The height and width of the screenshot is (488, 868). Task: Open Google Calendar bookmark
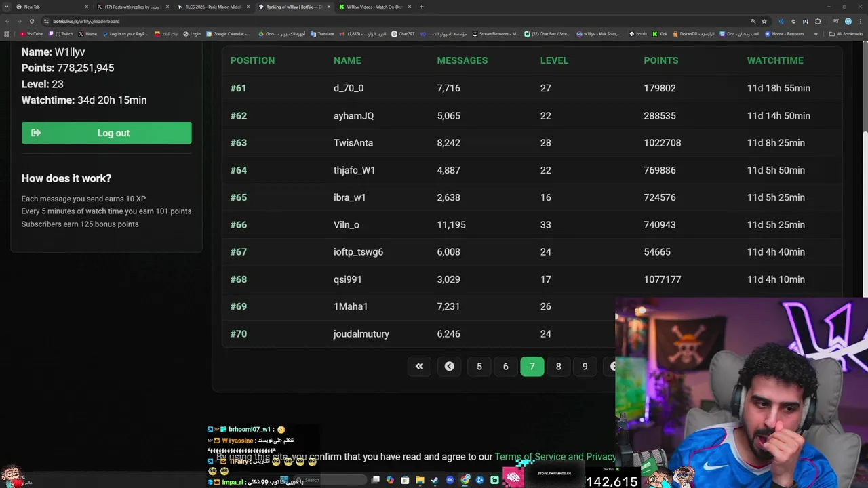(x=227, y=33)
